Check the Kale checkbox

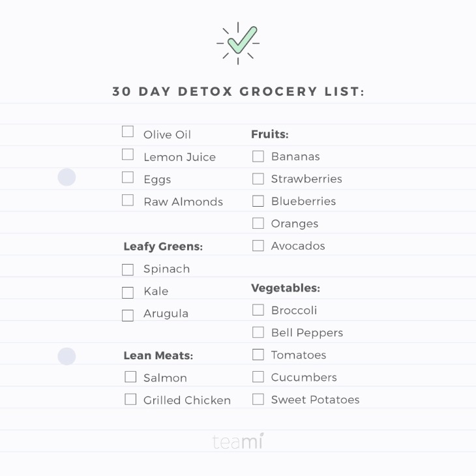(x=128, y=293)
